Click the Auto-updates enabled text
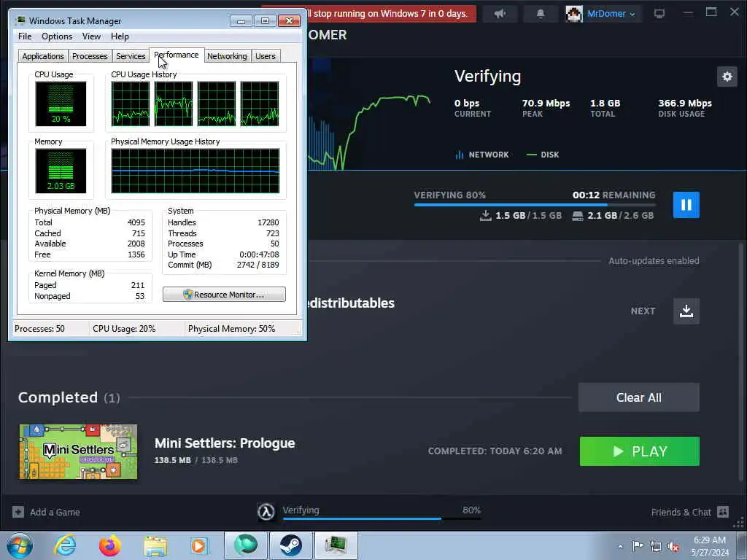 point(654,260)
